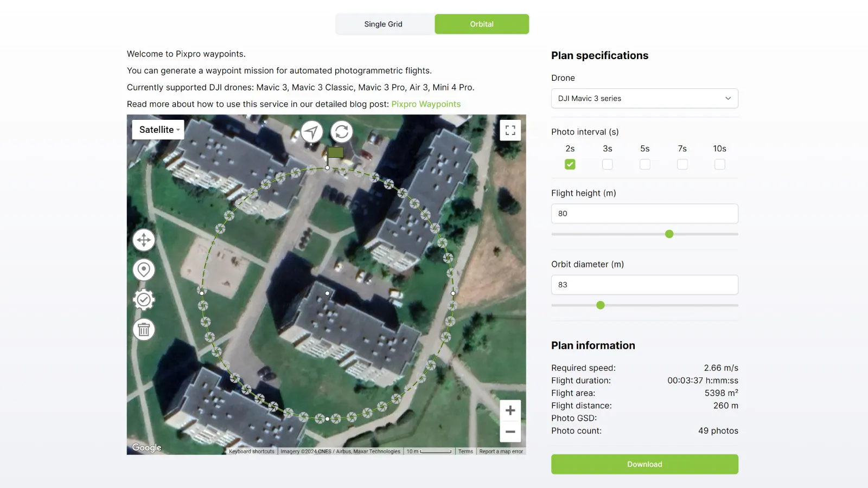This screenshot has height=488, width=868.
Task: Click the orbit diameter slider handle
Action: point(600,305)
